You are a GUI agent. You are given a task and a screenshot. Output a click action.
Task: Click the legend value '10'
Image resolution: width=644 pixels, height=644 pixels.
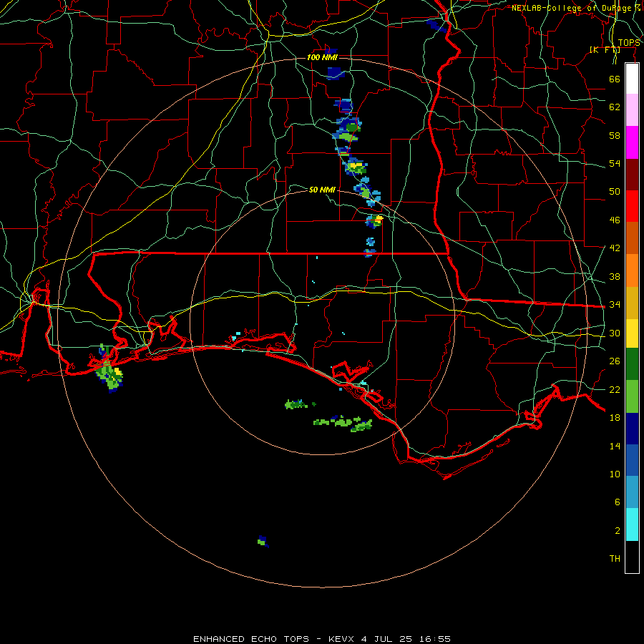pos(615,474)
